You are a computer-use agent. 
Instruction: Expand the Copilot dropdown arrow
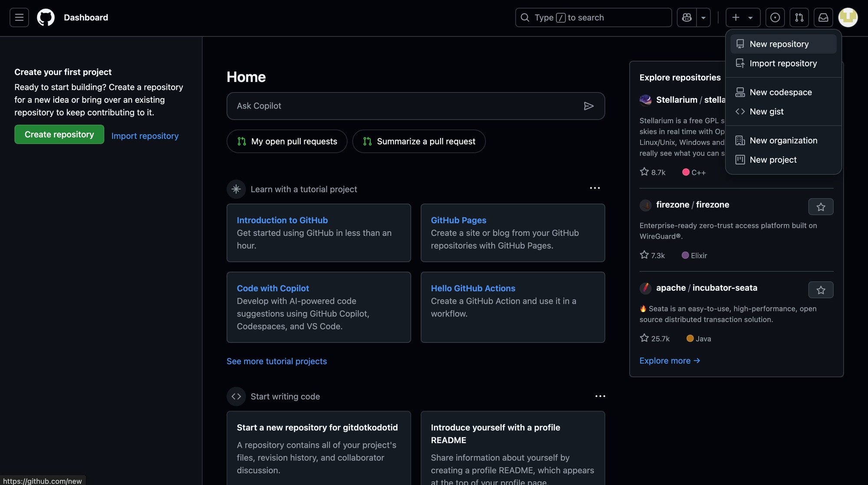(x=703, y=17)
